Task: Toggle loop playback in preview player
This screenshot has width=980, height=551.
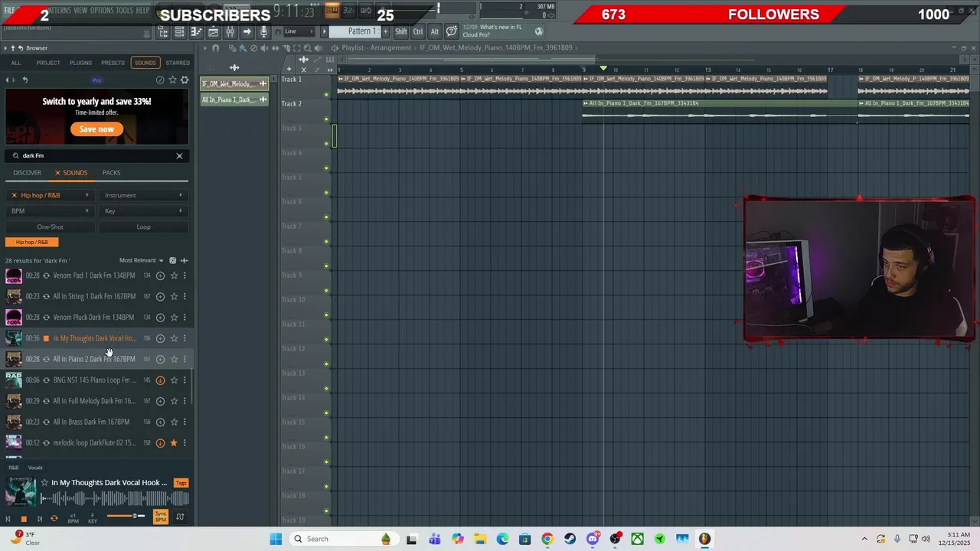Action: click(54, 519)
